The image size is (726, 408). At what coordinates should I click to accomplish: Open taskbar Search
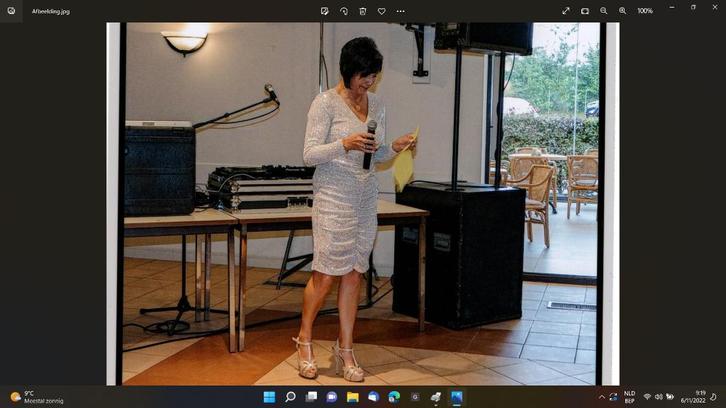[290, 397]
